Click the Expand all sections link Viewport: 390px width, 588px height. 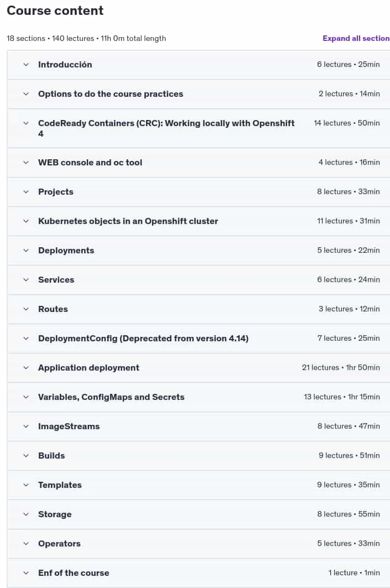coord(356,38)
